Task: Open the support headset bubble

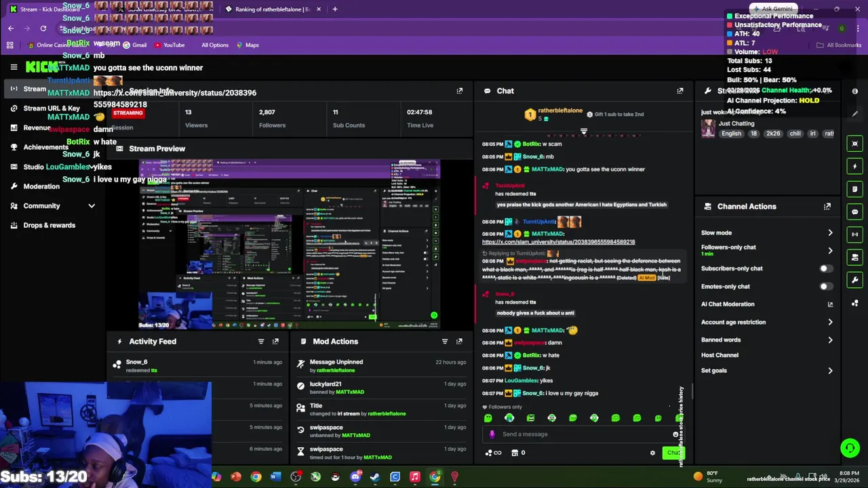Action: [x=850, y=448]
